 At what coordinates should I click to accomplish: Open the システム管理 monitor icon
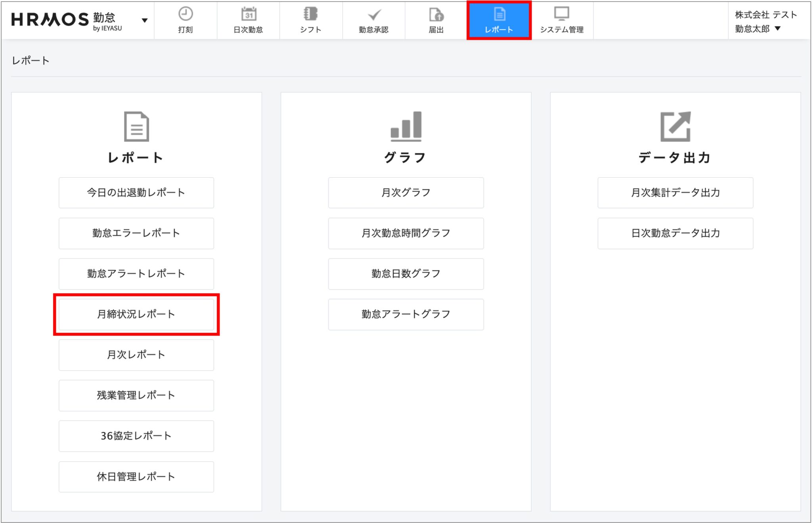tap(561, 14)
